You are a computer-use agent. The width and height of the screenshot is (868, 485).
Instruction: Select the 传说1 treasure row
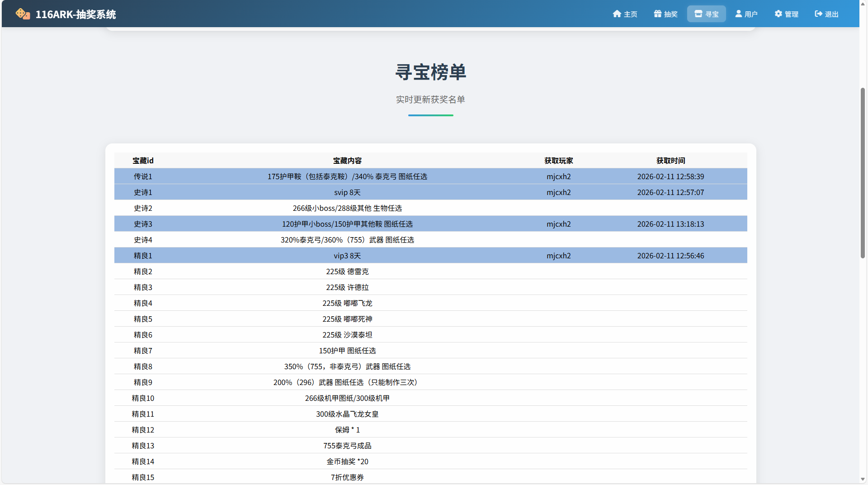(x=143, y=176)
